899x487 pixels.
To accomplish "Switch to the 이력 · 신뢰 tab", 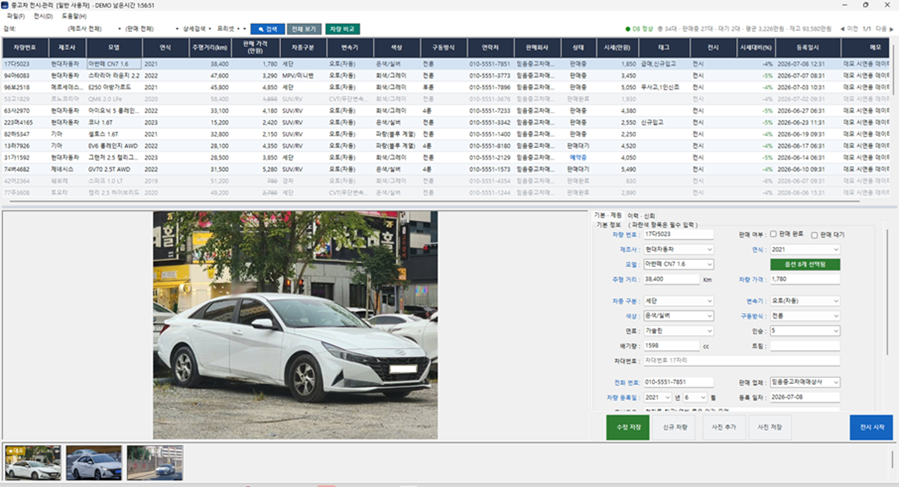I will (x=641, y=216).
